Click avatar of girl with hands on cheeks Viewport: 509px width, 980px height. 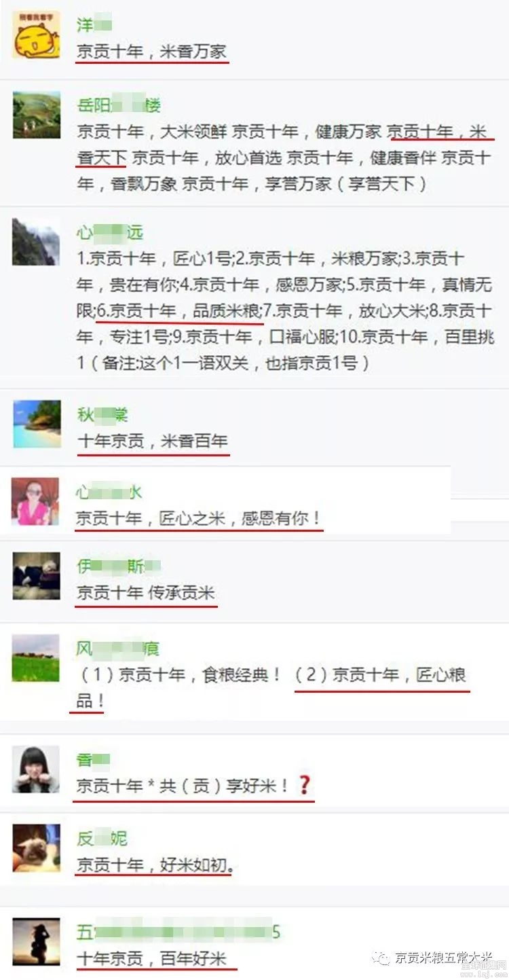click(x=36, y=769)
